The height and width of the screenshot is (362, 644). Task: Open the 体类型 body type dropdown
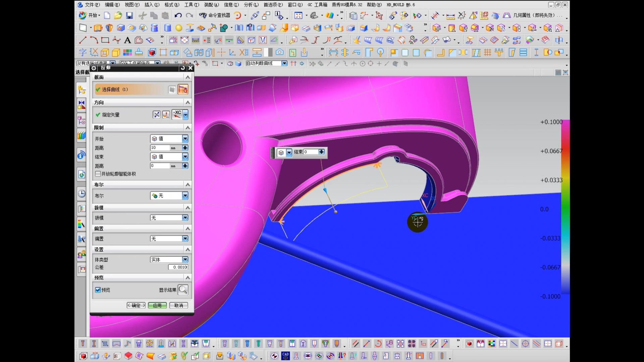(x=185, y=259)
